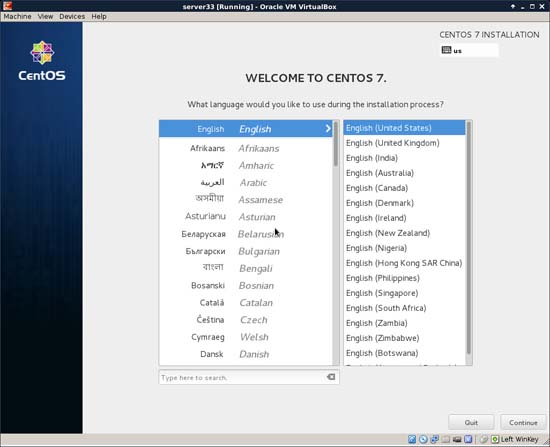Select English (United States) locale

coord(404,128)
